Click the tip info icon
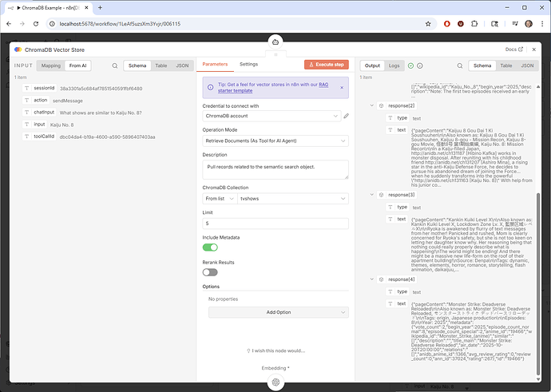Image resolution: width=551 pixels, height=392 pixels. coord(210,88)
